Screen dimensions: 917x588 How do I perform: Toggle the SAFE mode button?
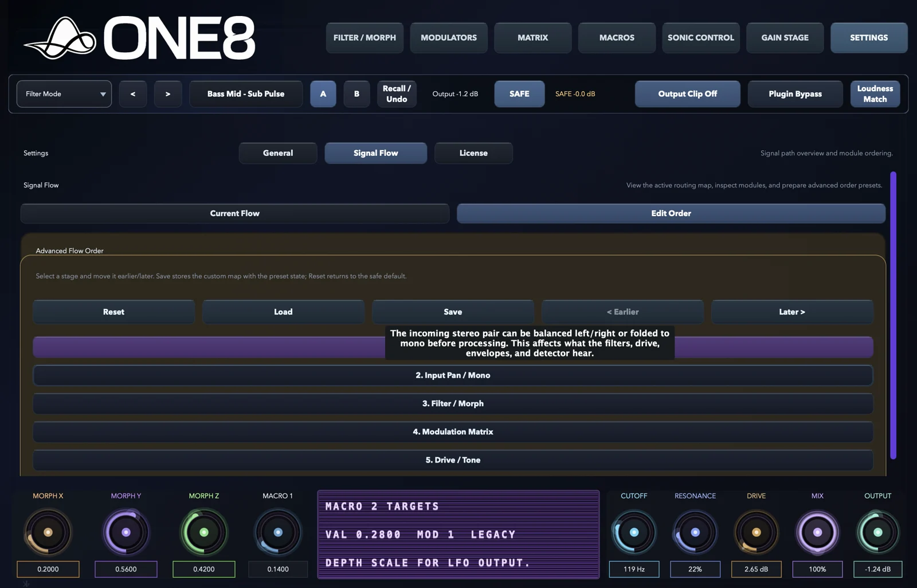click(x=519, y=94)
